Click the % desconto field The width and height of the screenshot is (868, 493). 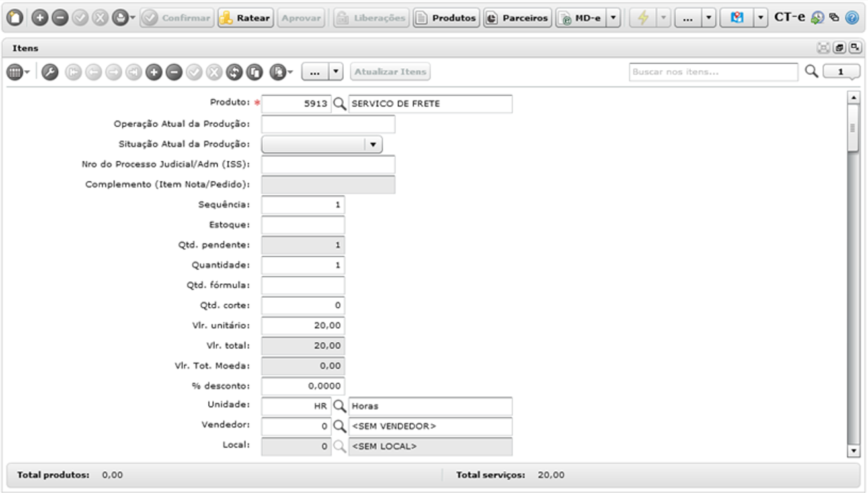click(303, 386)
